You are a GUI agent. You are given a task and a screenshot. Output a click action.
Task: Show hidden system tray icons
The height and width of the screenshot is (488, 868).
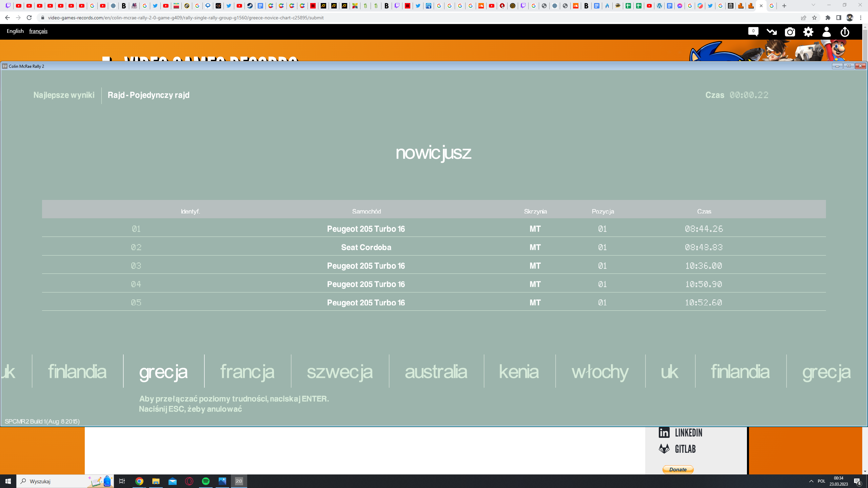pos(811,481)
